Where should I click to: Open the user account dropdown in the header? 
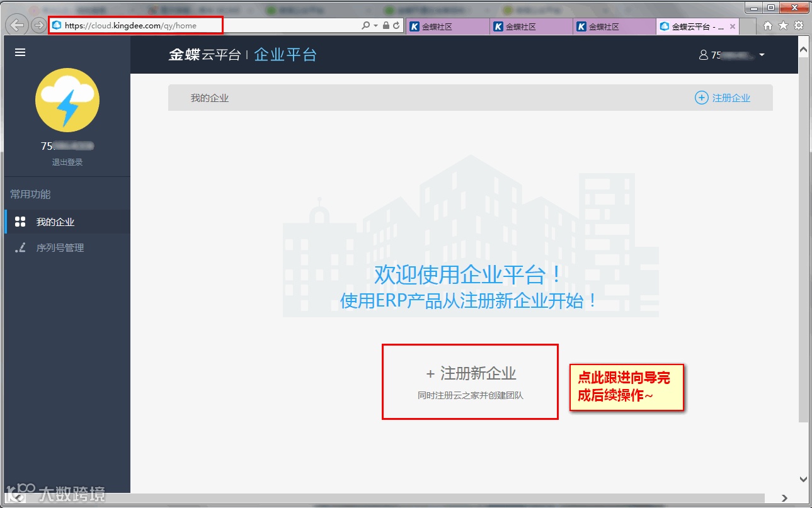[x=732, y=55]
